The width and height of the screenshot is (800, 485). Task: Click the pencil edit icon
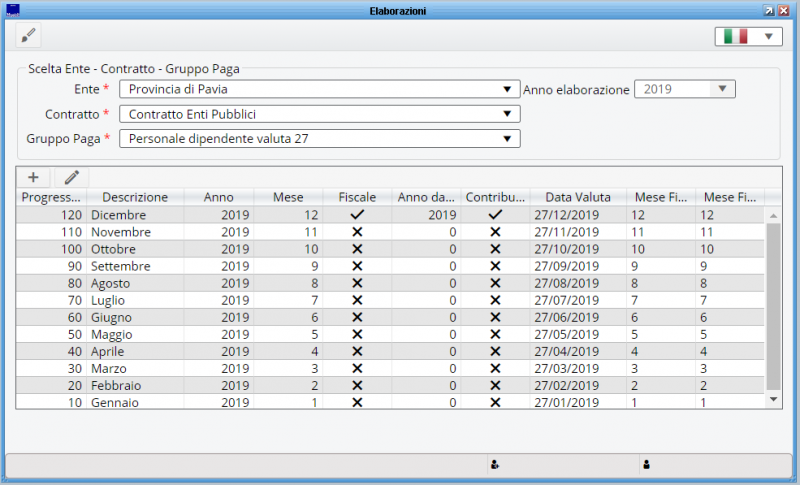tap(71, 177)
